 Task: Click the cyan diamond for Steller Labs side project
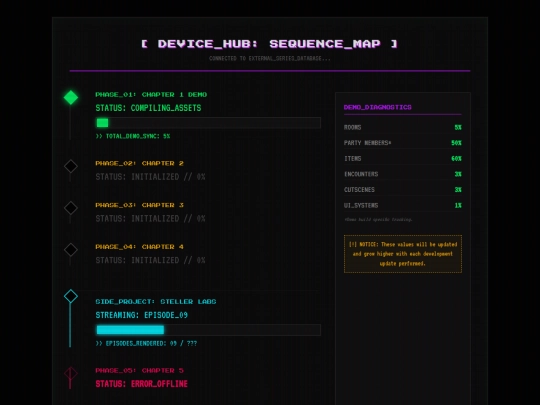(x=71, y=296)
